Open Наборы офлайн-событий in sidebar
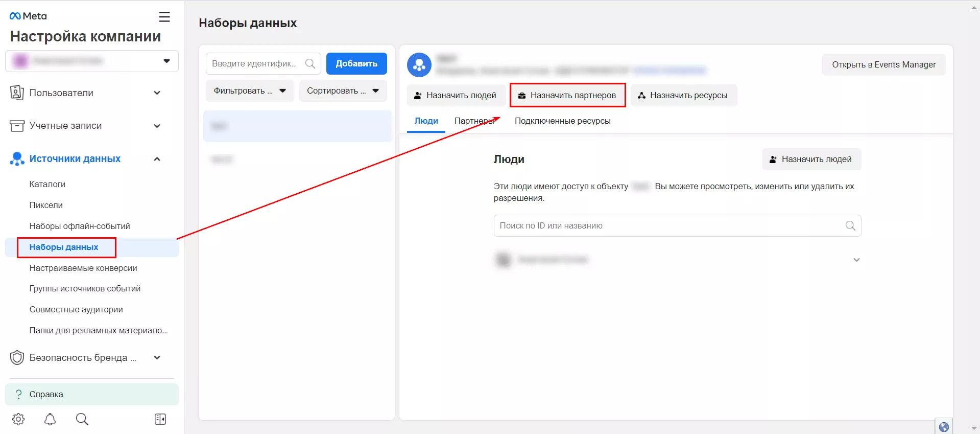The image size is (980, 434). pyautogui.click(x=80, y=226)
